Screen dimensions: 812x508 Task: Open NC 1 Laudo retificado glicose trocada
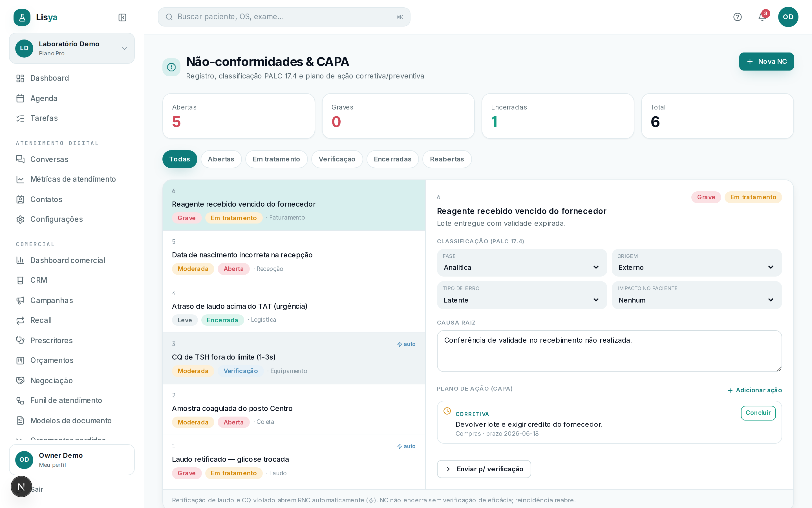tap(294, 462)
